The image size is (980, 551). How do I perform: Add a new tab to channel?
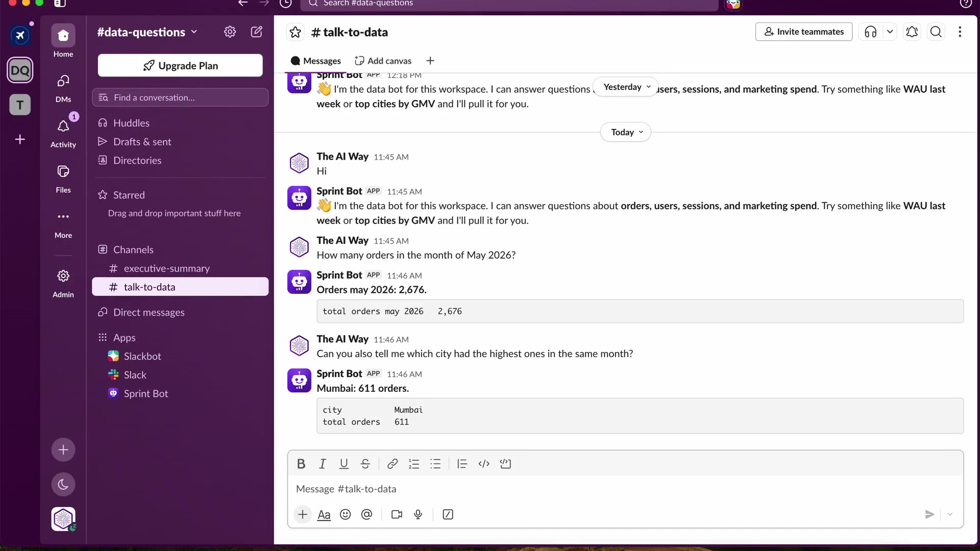[x=430, y=61]
